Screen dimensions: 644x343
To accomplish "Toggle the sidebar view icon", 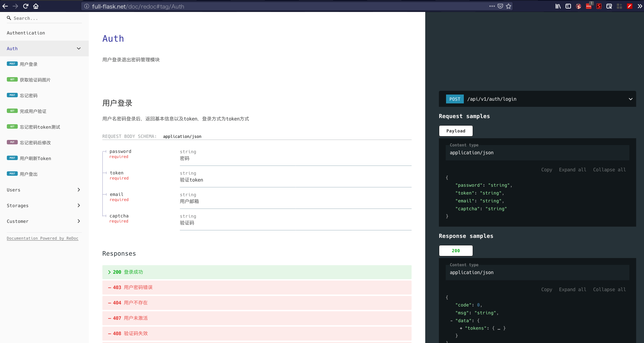I will [x=568, y=6].
